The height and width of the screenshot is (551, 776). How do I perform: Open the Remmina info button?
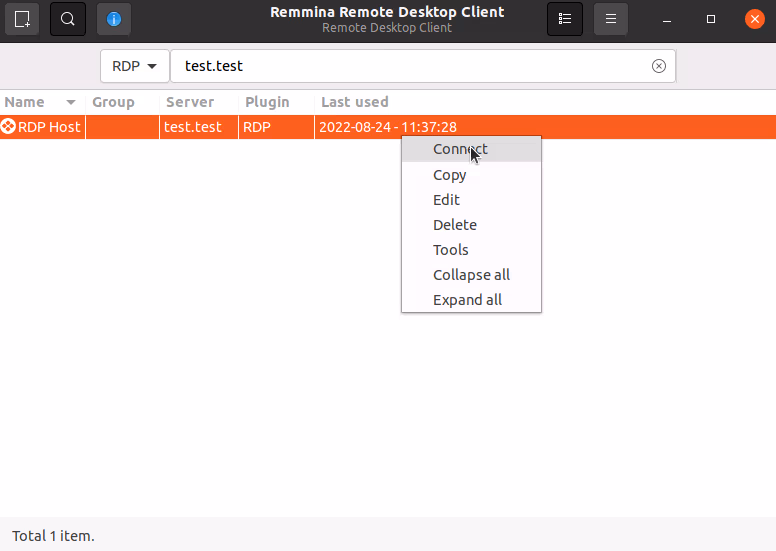(114, 19)
